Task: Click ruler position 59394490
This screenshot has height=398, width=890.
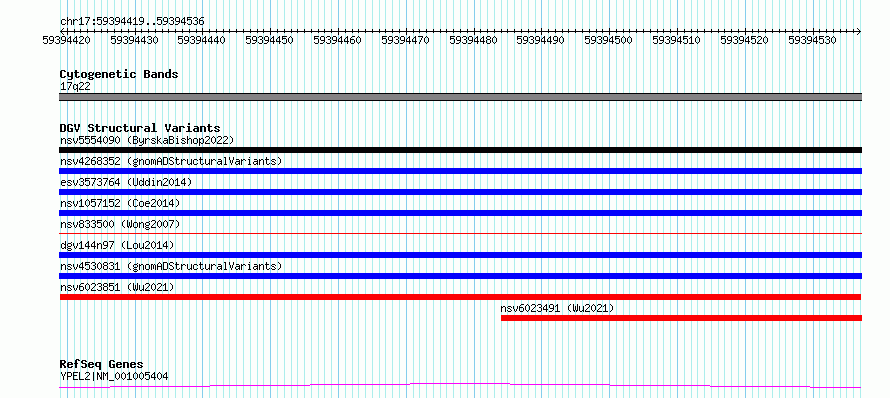Action: pyautogui.click(x=541, y=40)
